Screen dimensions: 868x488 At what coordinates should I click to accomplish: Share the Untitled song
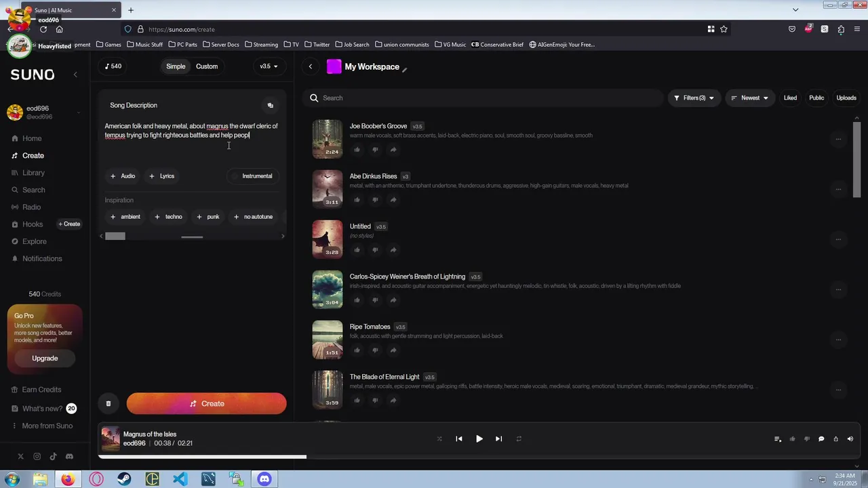tap(393, 250)
